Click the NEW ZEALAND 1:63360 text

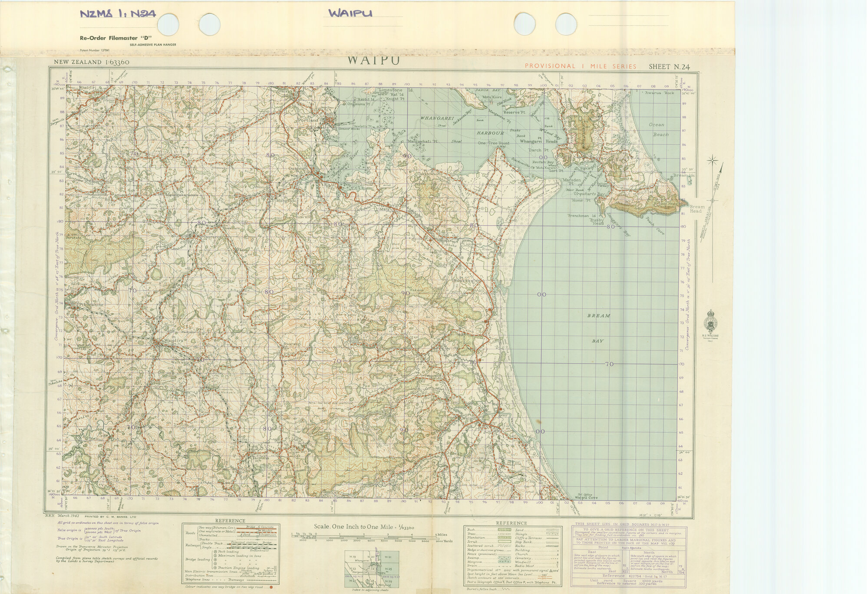(x=91, y=62)
